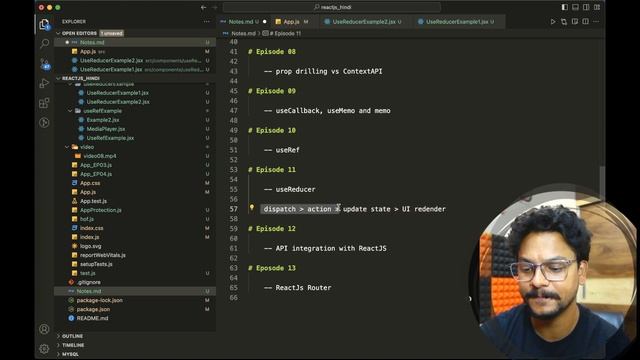
Task: Open UseRefExample.jsx file
Action: [x=110, y=138]
